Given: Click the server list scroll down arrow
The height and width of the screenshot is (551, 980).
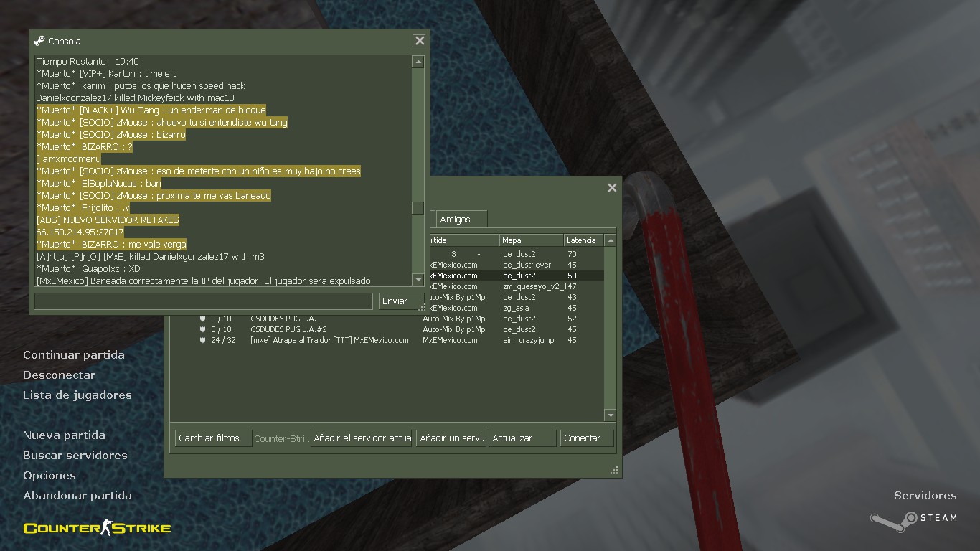Looking at the screenshot, I should click(x=611, y=415).
